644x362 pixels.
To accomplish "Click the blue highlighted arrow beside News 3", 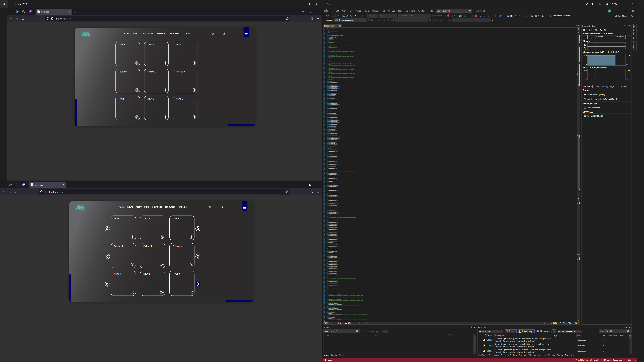I will click(x=198, y=284).
